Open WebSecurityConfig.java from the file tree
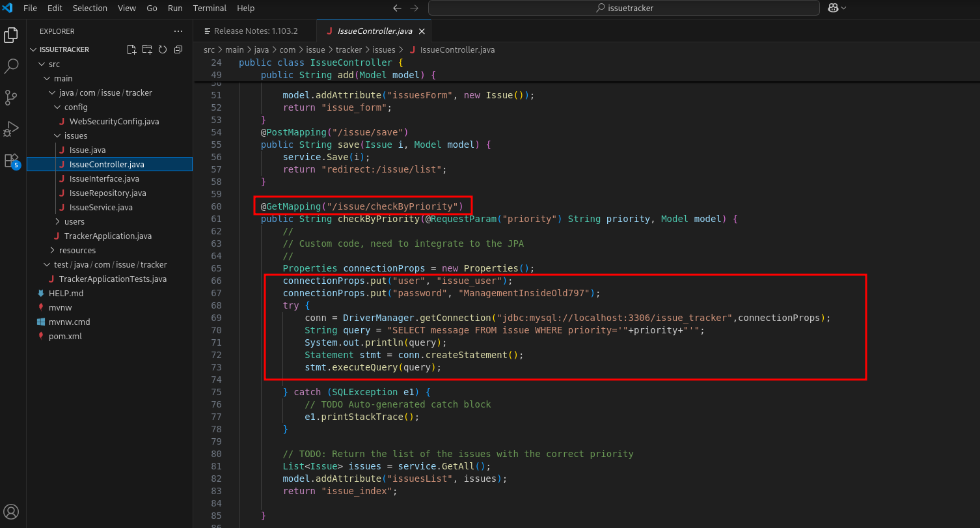 point(114,121)
